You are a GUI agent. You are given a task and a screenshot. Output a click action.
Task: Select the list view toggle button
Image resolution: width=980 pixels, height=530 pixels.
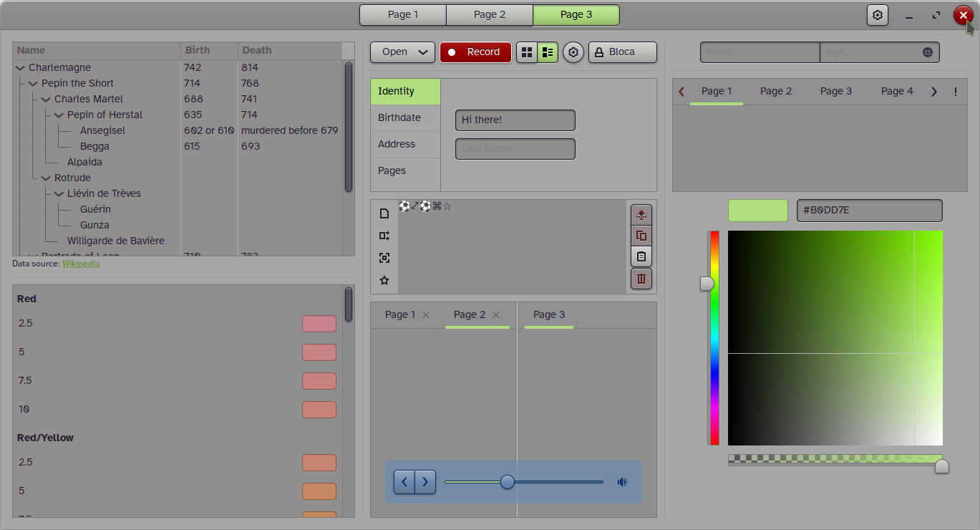click(x=548, y=52)
